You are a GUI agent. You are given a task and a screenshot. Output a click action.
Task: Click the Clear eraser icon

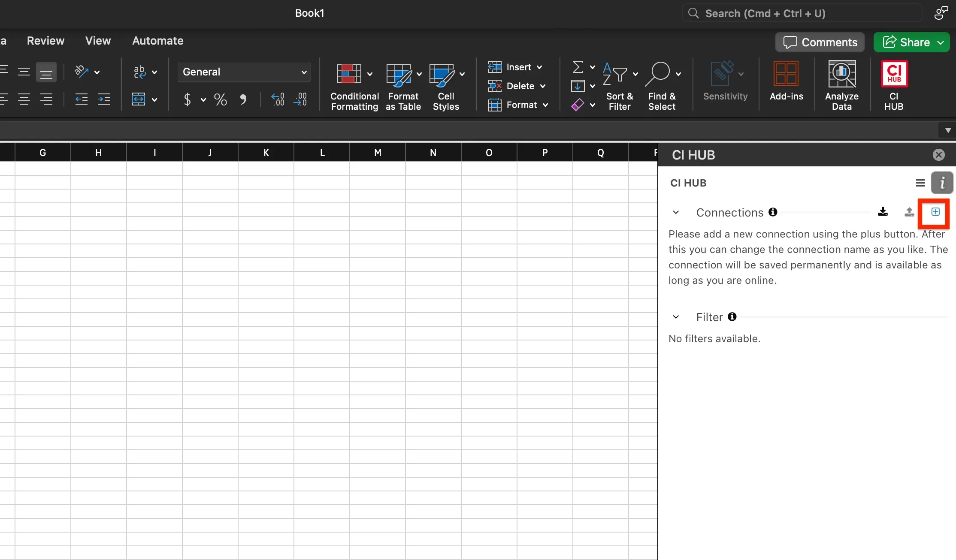tap(578, 105)
